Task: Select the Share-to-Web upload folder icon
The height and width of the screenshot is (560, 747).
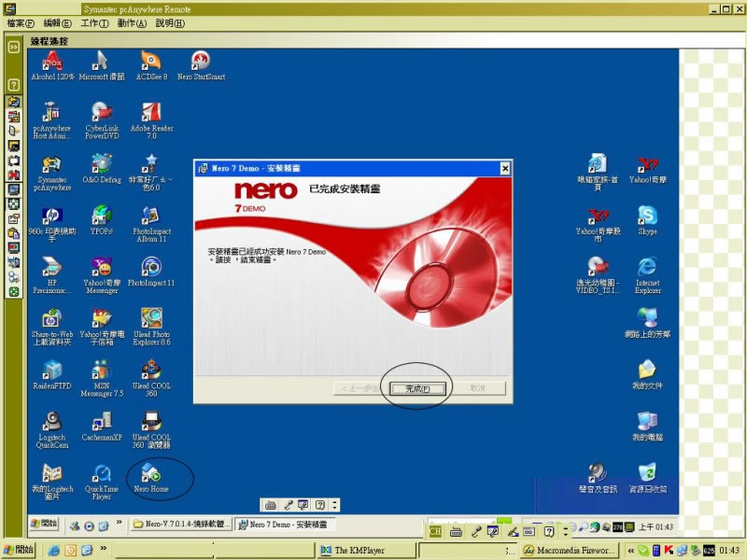Action: (x=52, y=327)
